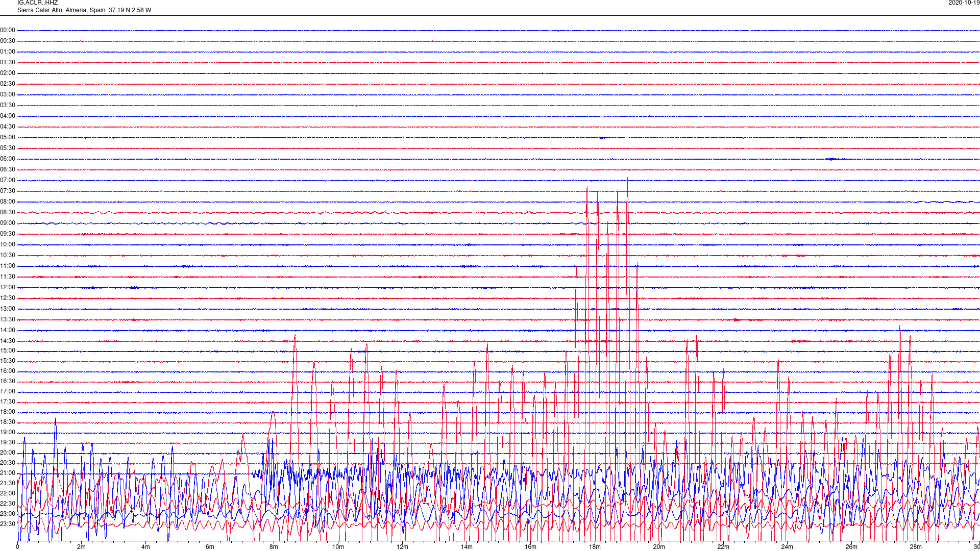This screenshot has width=980, height=551.
Task: Click the date label 2020-10-19
Action: click(964, 3)
